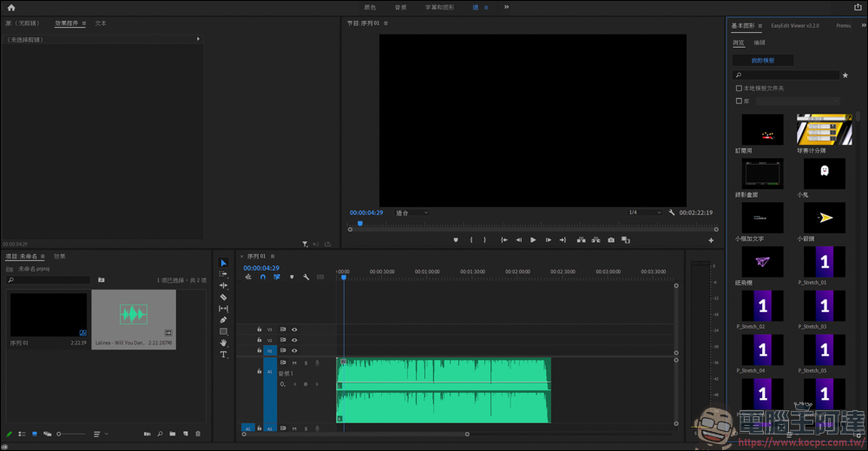Click the 我的模板 button

[x=762, y=61]
